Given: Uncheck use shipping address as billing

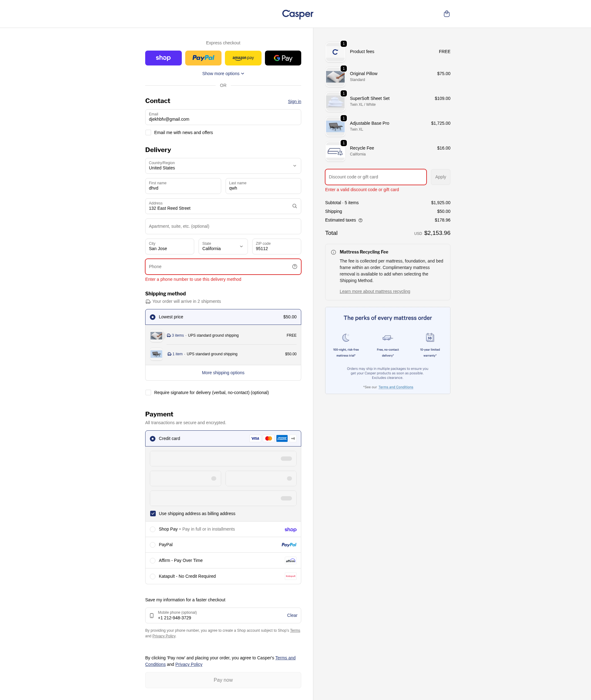Looking at the screenshot, I should pos(153,514).
